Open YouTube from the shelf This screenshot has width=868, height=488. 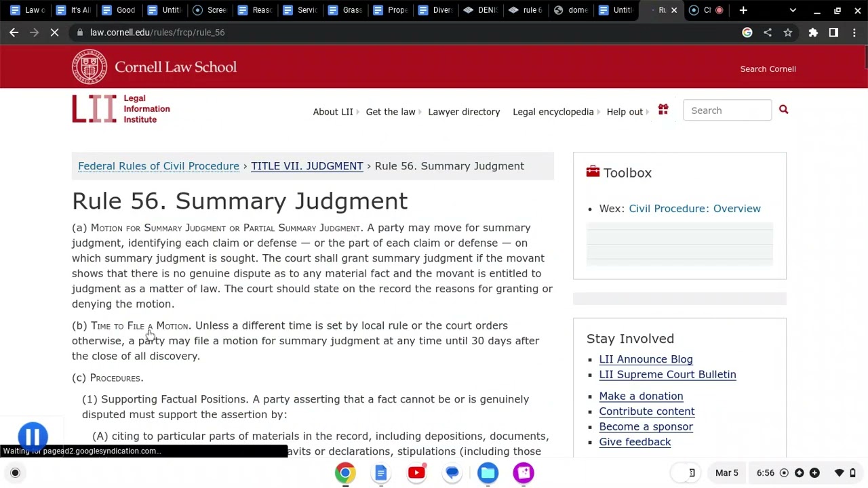(x=416, y=473)
